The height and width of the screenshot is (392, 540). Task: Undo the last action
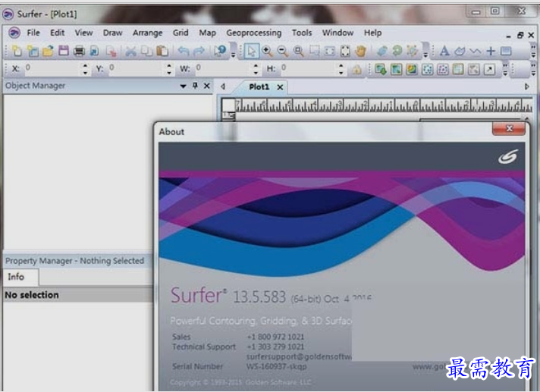tap(184, 51)
